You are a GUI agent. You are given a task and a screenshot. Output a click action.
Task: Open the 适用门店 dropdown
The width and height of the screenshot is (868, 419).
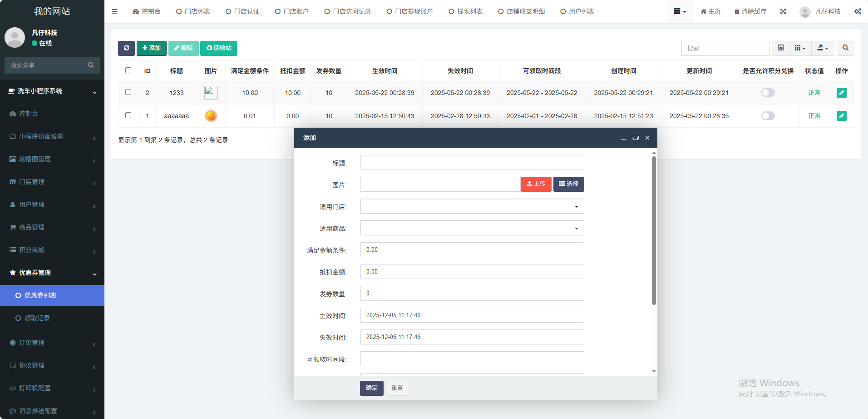472,206
